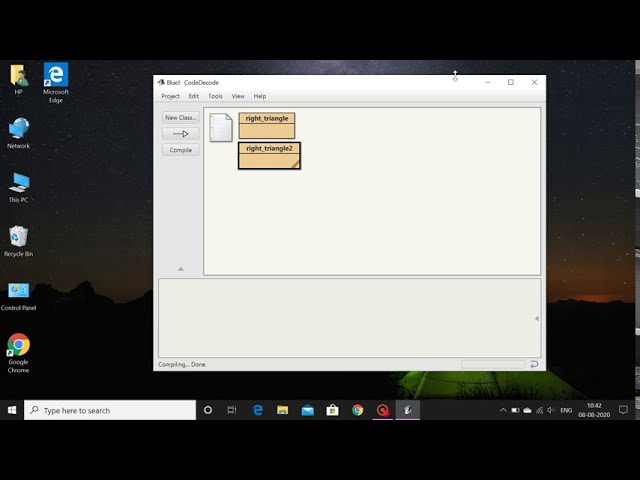Open the notification center icon
The image size is (640, 480).
623,410
